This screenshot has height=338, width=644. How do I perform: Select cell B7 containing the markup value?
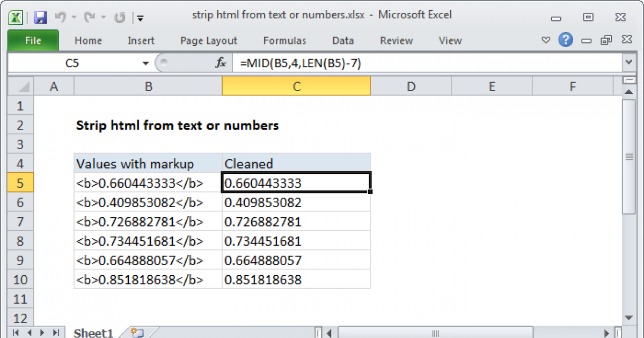(148, 221)
